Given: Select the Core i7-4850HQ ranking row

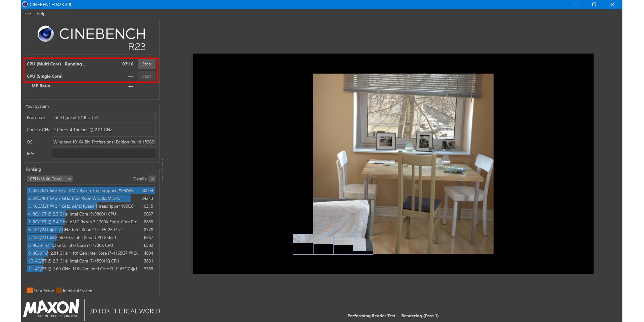Looking at the screenshot, I should [91, 261].
